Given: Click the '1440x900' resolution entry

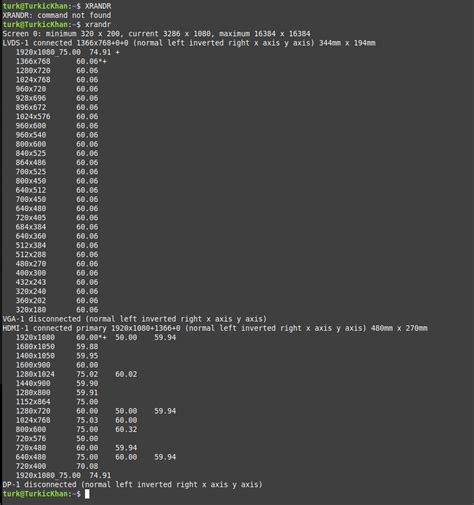Looking at the screenshot, I should 33,383.
